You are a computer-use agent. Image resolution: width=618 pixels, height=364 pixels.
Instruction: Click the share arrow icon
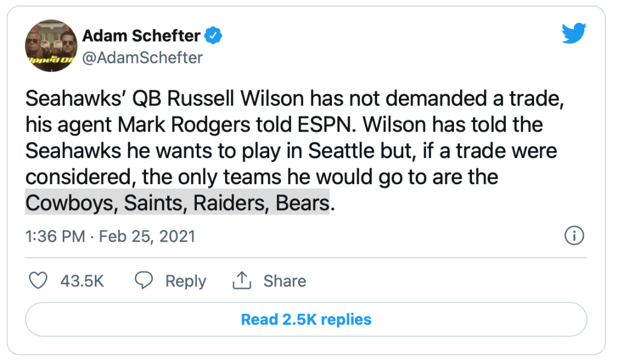click(x=241, y=281)
